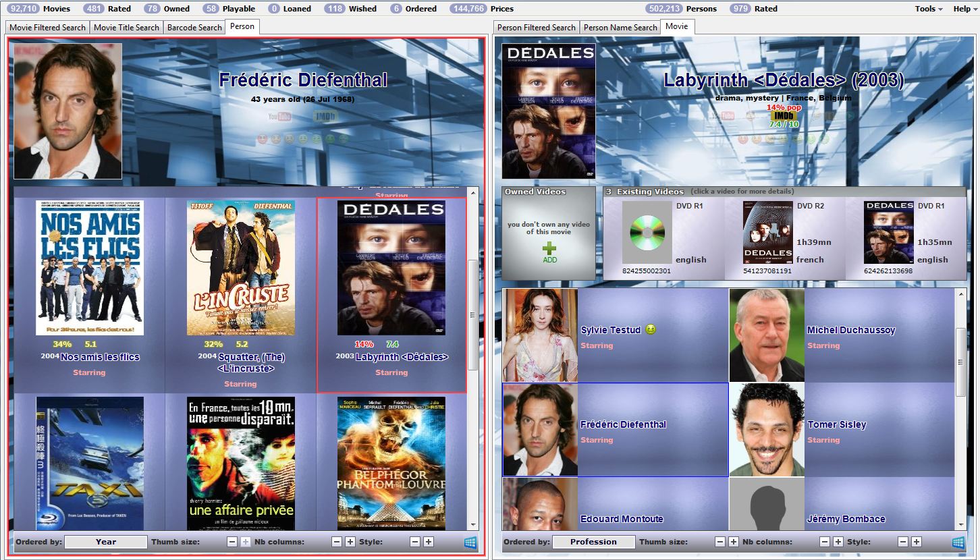Open the Nos amis les flics poster
Screen dimensions: 980x560
(90, 268)
